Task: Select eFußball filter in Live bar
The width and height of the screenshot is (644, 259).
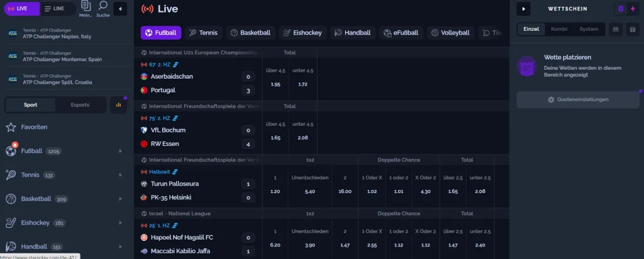Action: (401, 33)
